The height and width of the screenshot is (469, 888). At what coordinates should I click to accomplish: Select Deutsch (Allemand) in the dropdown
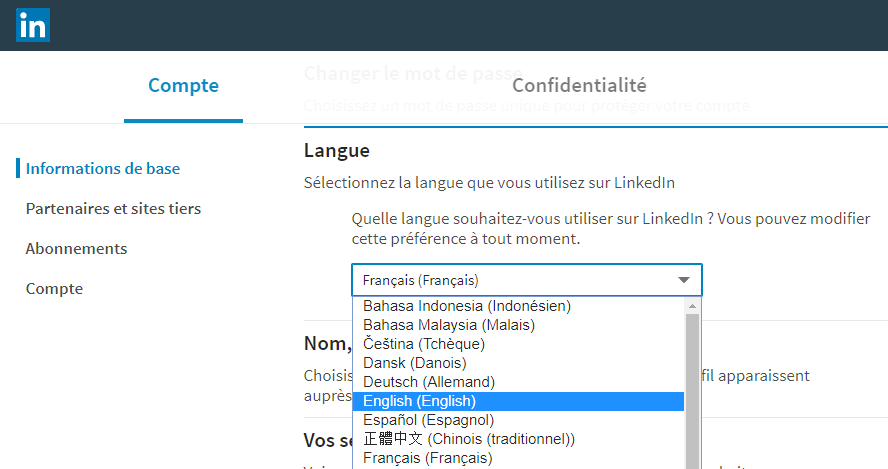click(429, 382)
